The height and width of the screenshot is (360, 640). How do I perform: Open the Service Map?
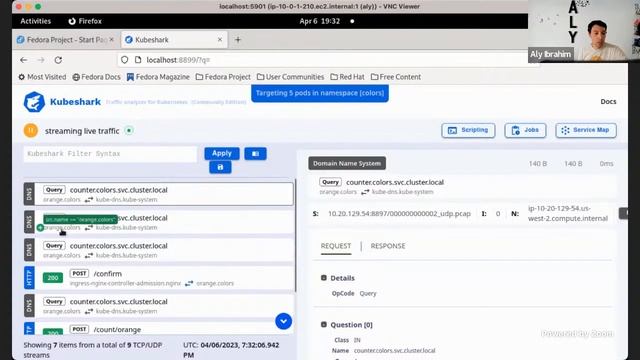(586, 130)
